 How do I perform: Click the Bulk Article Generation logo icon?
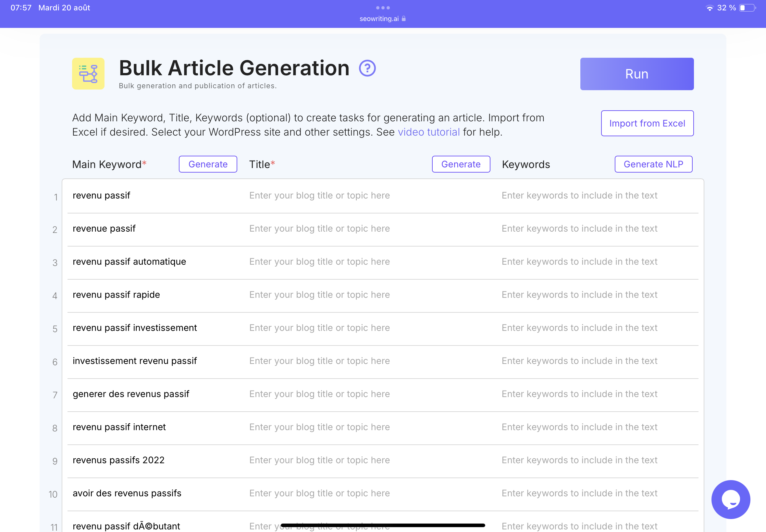tap(88, 74)
